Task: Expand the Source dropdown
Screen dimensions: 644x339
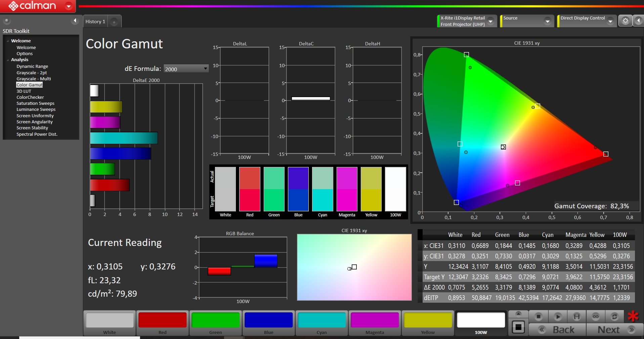Action: [547, 21]
